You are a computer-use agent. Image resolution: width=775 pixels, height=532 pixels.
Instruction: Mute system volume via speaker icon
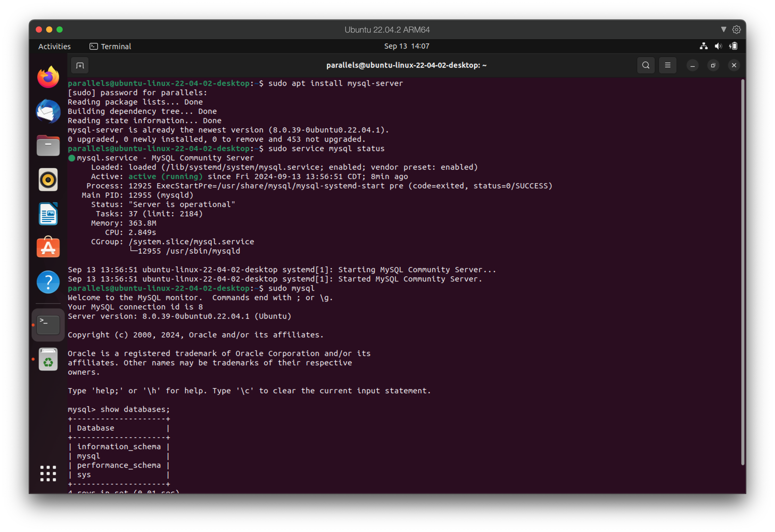coord(719,46)
